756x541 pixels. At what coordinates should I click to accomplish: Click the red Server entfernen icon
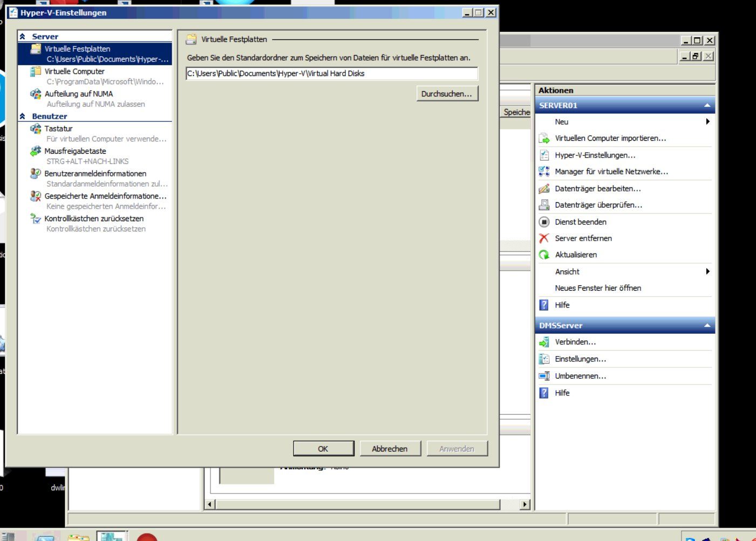(x=544, y=238)
